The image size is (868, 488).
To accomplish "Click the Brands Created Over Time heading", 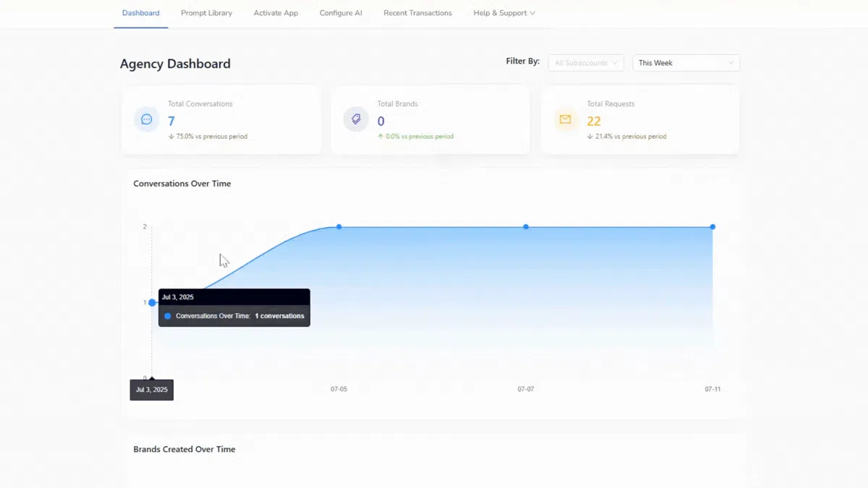I will tap(184, 449).
